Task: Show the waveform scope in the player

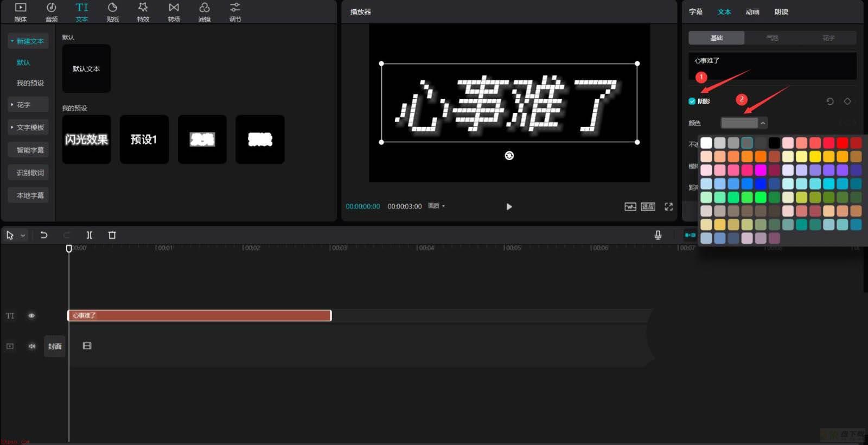Action: click(x=630, y=207)
